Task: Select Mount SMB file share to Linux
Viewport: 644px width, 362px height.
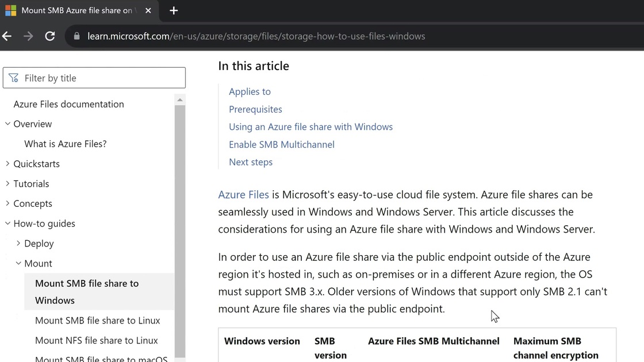Action: pyautogui.click(x=97, y=320)
